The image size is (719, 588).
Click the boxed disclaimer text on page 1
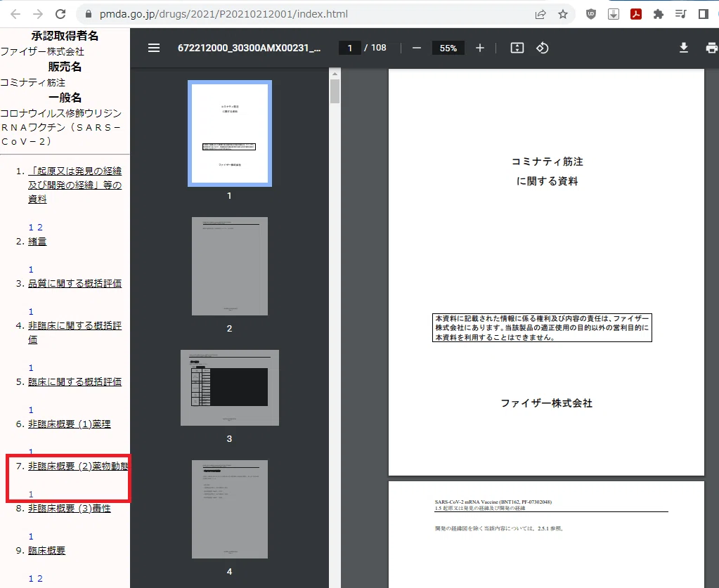click(542, 327)
